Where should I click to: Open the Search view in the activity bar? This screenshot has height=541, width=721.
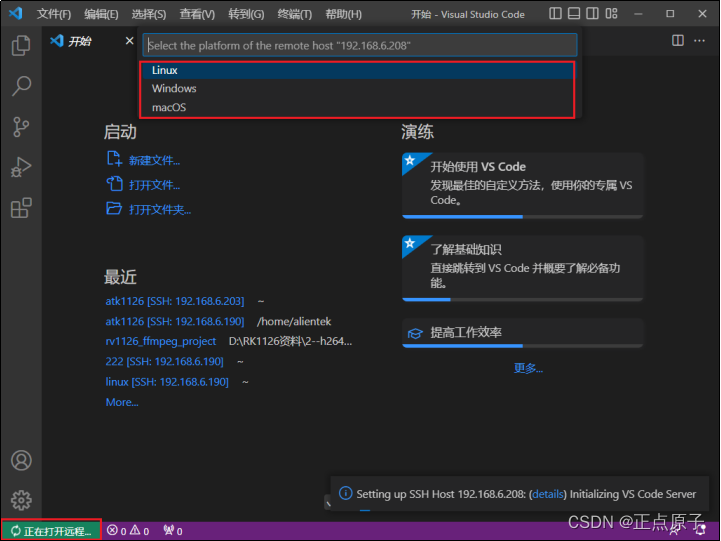21,86
